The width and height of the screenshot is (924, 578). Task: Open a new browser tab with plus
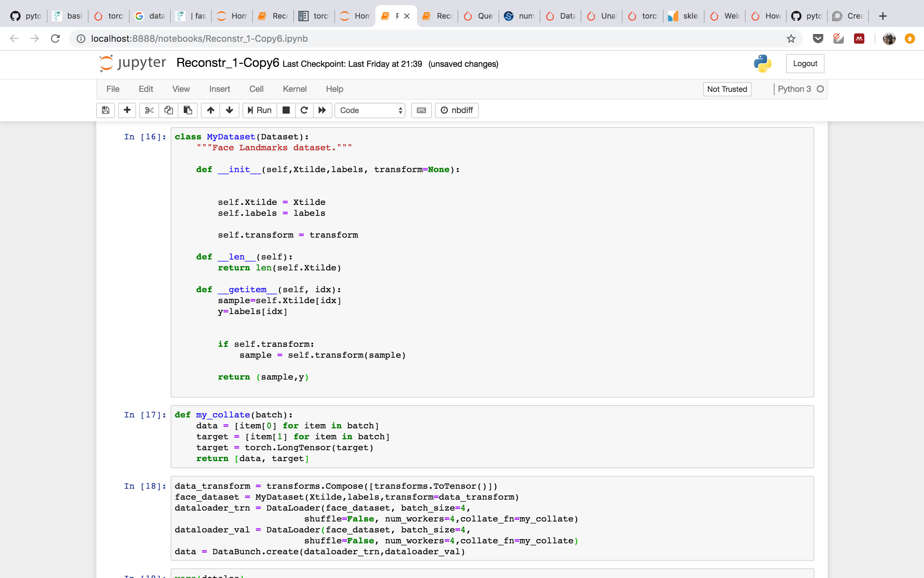pos(883,16)
